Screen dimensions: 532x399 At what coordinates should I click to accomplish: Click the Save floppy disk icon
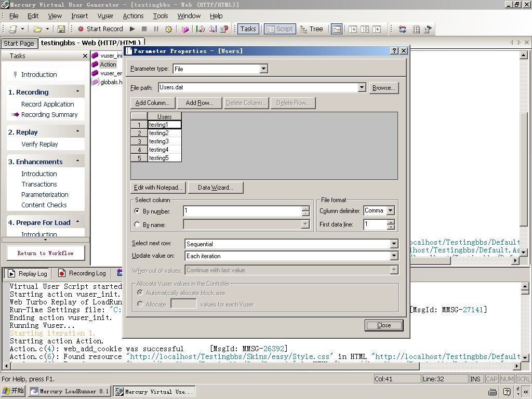(x=61, y=29)
